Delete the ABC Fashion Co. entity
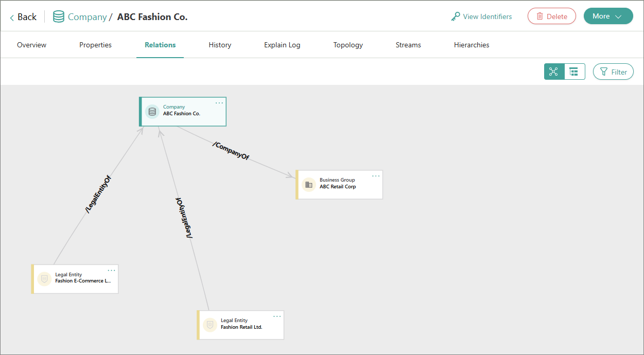This screenshot has width=644, height=355. [x=552, y=16]
